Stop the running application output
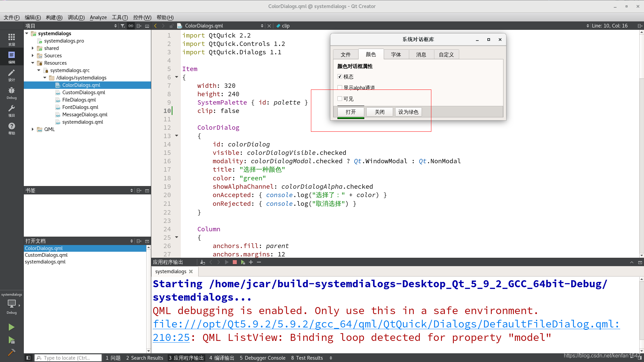The width and height of the screenshot is (644, 362). click(235, 262)
